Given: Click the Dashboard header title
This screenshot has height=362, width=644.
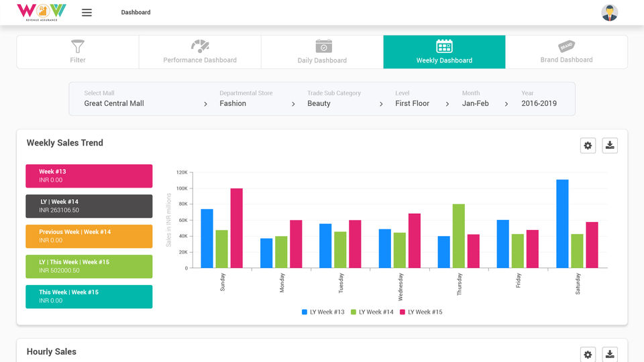Looking at the screenshot, I should (x=136, y=12).
